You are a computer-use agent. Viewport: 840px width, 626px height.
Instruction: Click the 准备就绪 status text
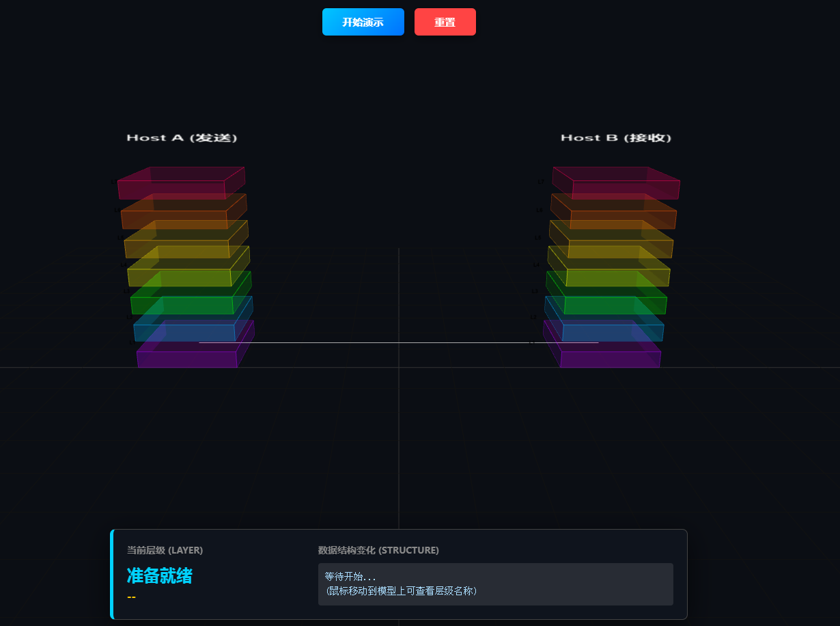pos(158,576)
